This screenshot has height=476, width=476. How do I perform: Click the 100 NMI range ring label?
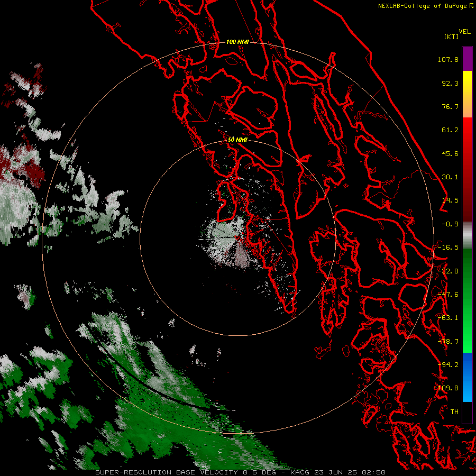(237, 42)
